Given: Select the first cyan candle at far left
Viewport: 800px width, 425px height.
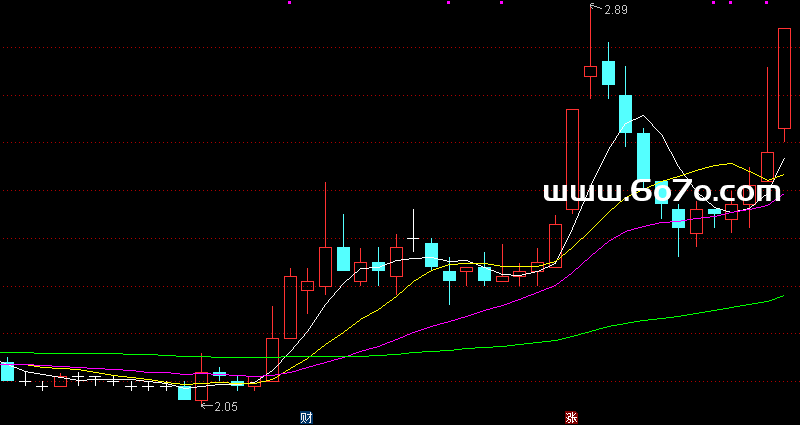Looking at the screenshot, I should tap(7, 371).
